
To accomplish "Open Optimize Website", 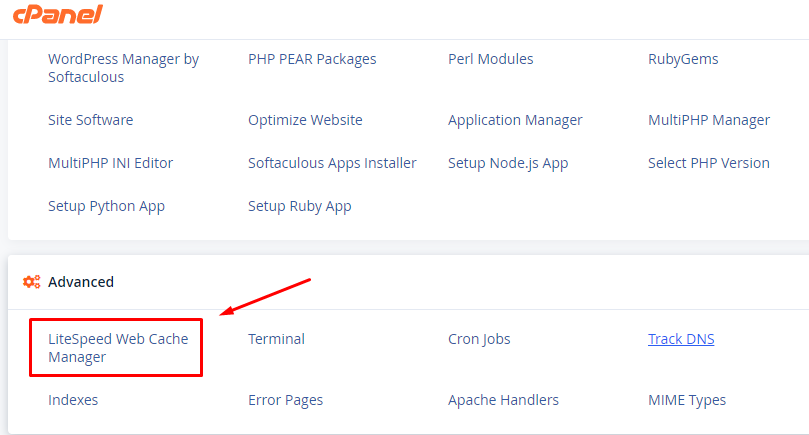I will pos(305,120).
